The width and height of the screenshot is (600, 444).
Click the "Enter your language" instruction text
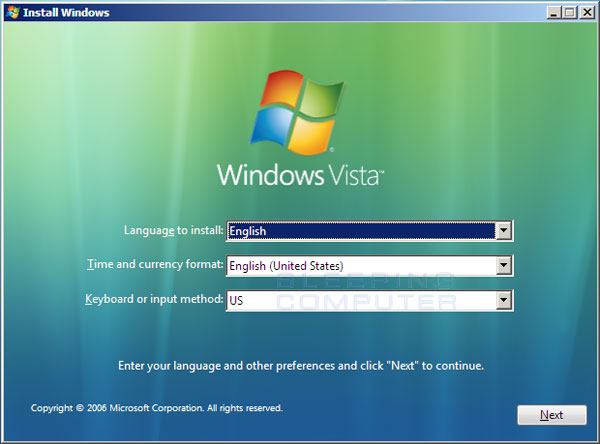300,366
